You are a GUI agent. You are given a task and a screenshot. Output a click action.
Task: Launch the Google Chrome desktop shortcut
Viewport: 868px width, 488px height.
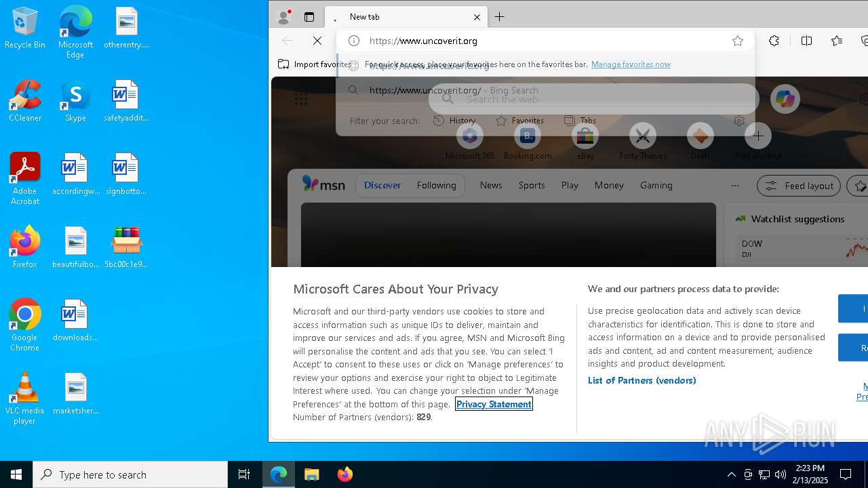pos(25,325)
